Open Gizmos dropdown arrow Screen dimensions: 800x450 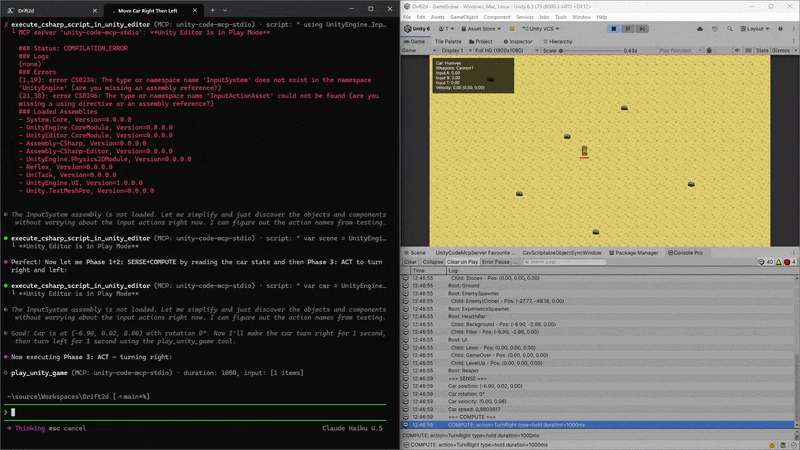(x=795, y=51)
